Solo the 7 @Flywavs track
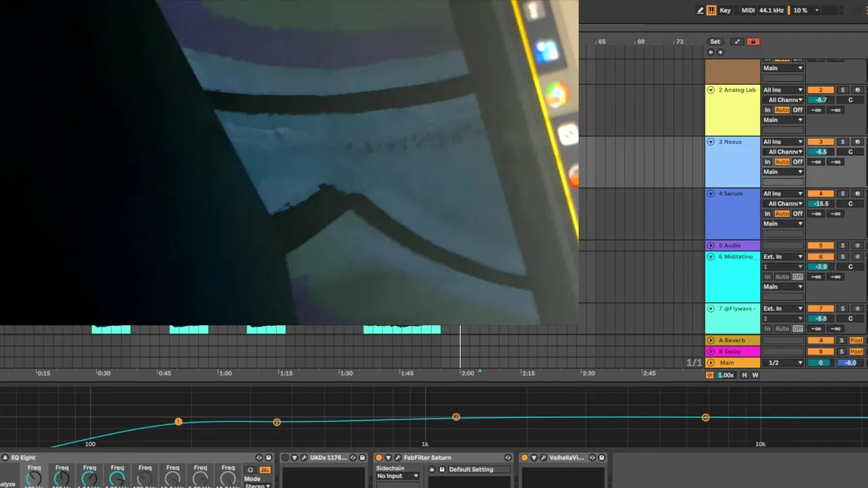This screenshot has width=868, height=488. tap(843, 308)
